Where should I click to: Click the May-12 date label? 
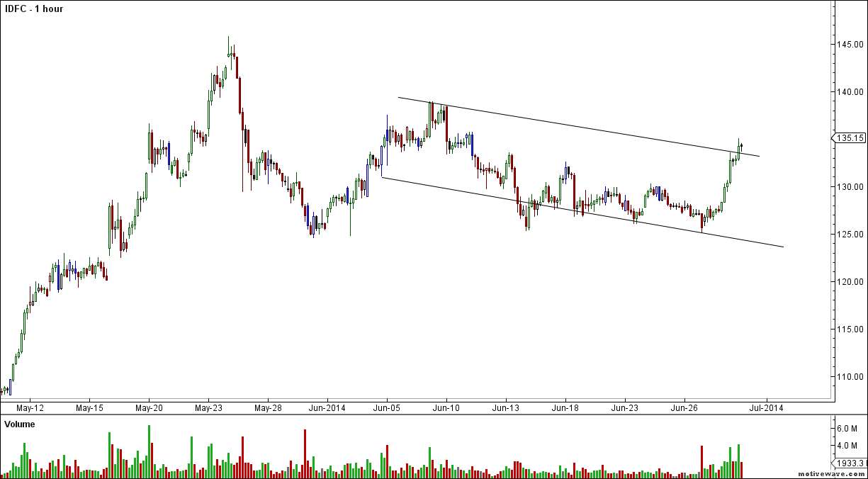[x=30, y=408]
